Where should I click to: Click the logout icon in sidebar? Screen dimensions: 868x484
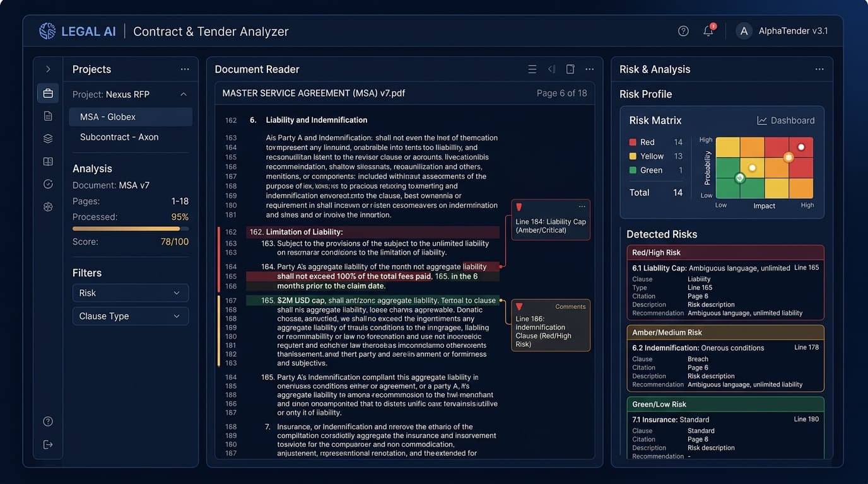coord(48,444)
